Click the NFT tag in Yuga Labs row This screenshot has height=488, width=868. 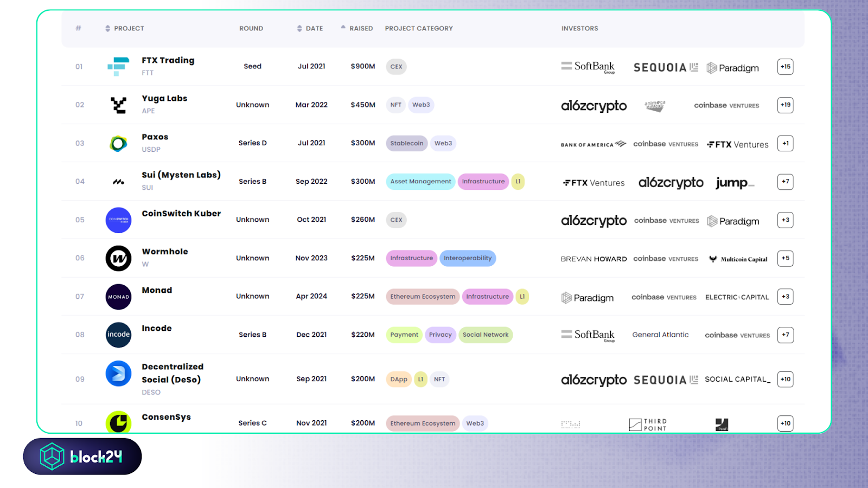click(396, 105)
